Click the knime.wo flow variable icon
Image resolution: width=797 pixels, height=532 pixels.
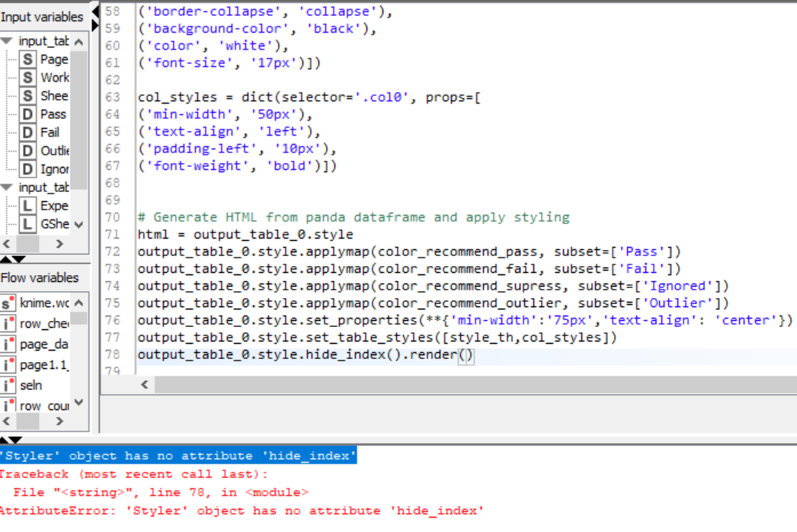pyautogui.click(x=8, y=303)
